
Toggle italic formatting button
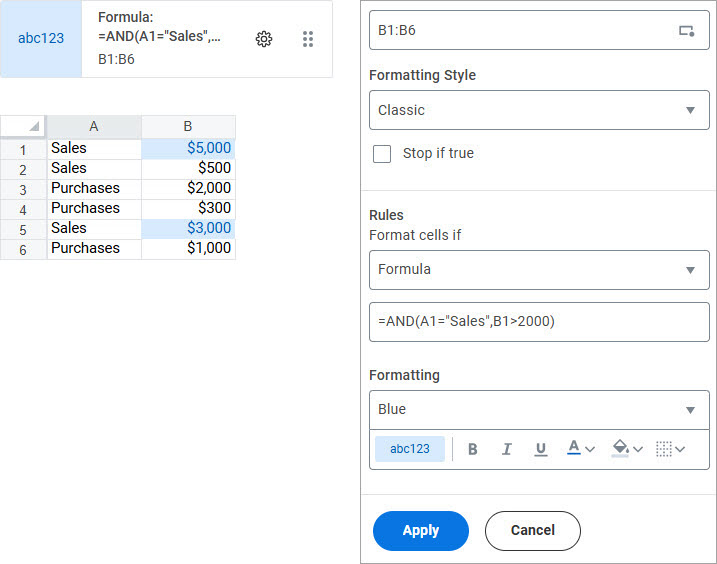click(x=506, y=449)
